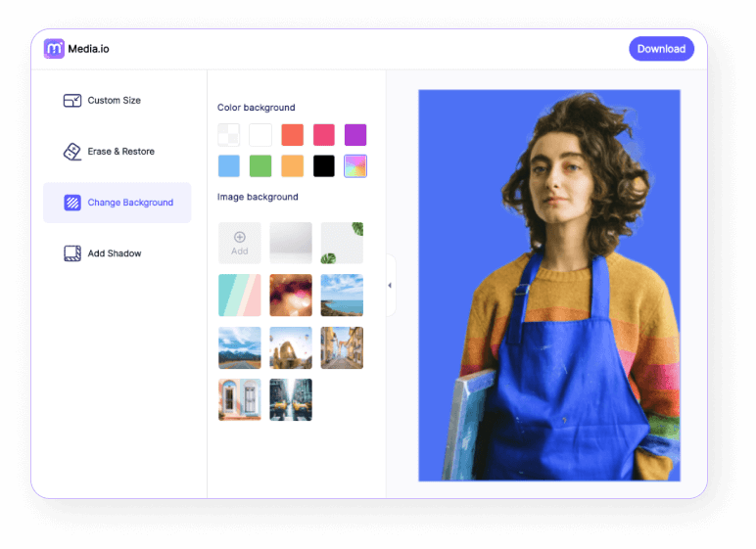Add a new image background
Screen dimensions: 756x549
tap(239, 243)
